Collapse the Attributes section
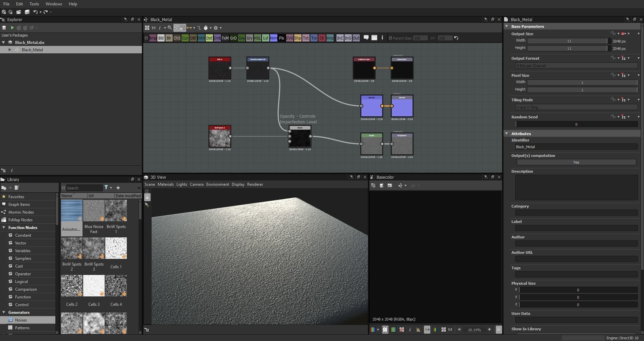The height and width of the screenshot is (341, 644). [506, 133]
